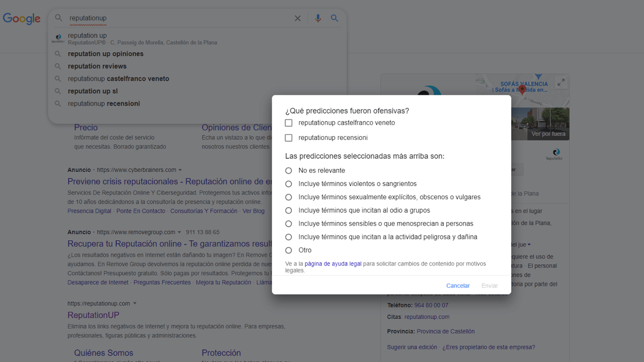This screenshot has height=362, width=644.
Task: Select the 'Otro' option
Action: [288, 250]
